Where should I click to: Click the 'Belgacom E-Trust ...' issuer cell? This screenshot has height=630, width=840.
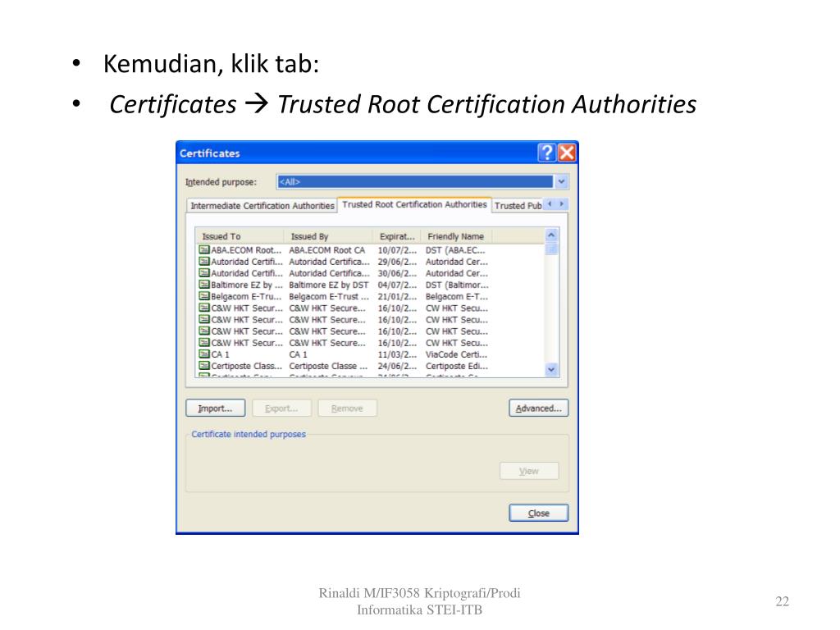click(x=329, y=297)
